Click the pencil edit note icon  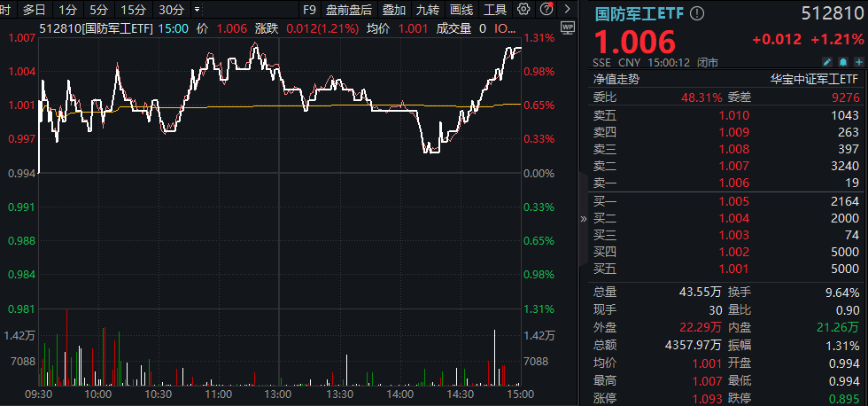pos(827,62)
